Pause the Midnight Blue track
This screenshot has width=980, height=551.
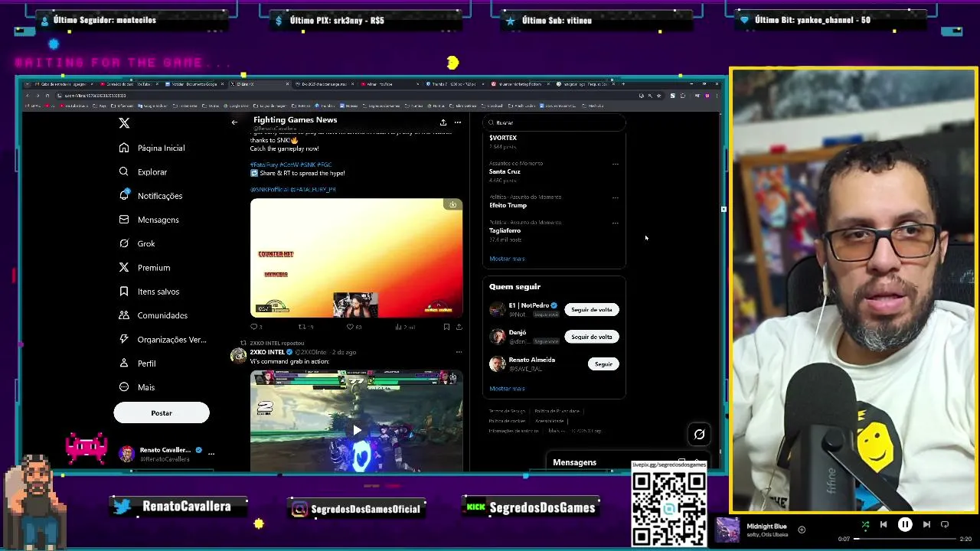(905, 524)
